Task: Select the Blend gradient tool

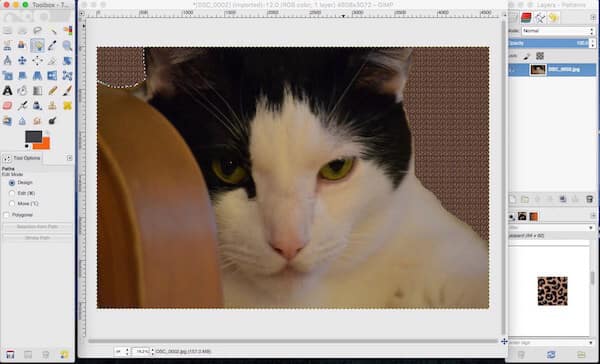Action: [37, 91]
